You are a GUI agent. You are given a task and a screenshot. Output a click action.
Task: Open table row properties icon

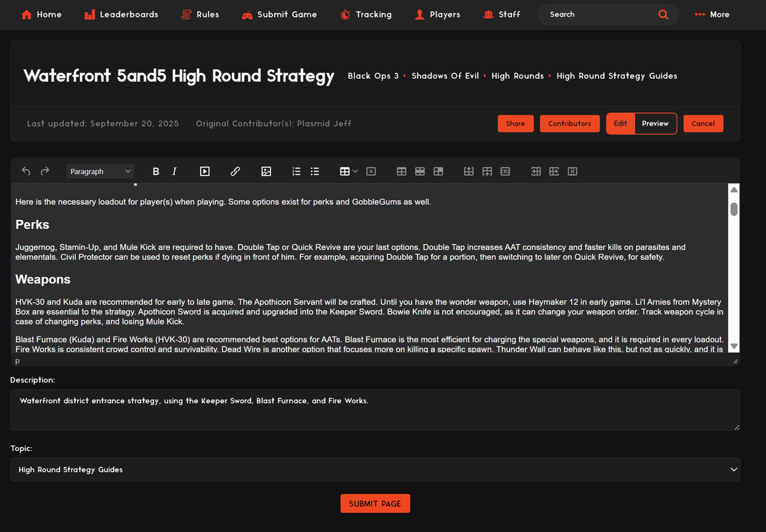[x=420, y=172]
